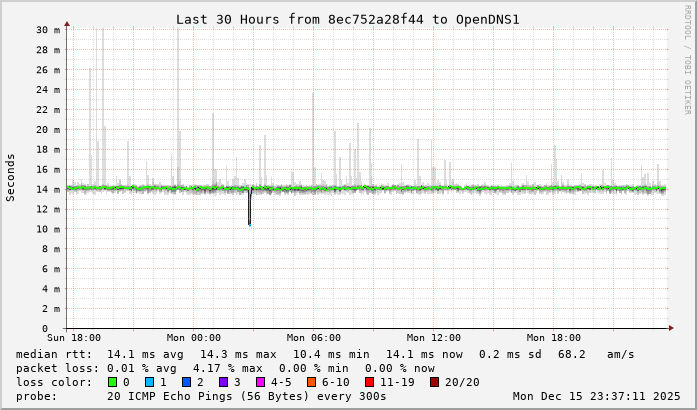The height and width of the screenshot is (410, 697).
Task: Click the Mon 06:00 time axis label
Action: [313, 338]
